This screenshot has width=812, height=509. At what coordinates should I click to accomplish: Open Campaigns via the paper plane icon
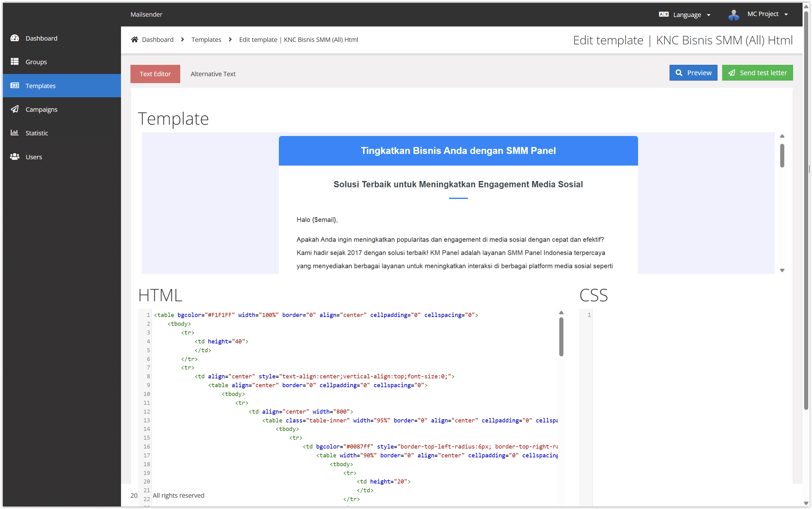click(15, 109)
